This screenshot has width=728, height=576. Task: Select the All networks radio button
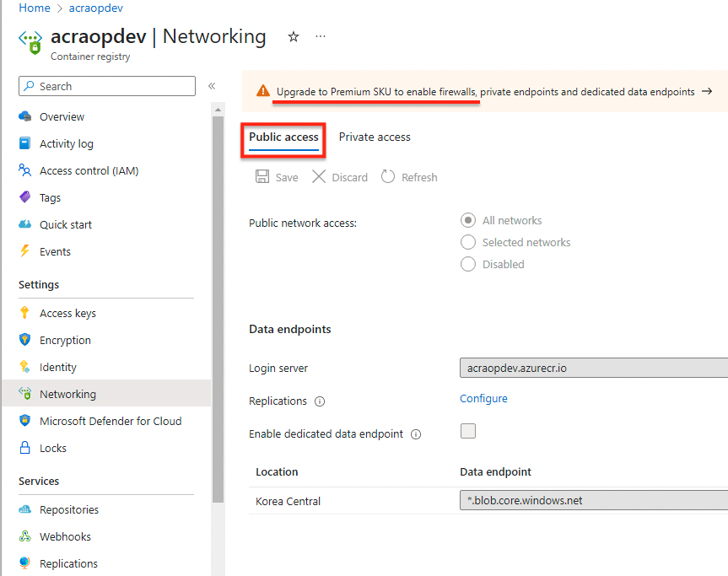coord(468,220)
